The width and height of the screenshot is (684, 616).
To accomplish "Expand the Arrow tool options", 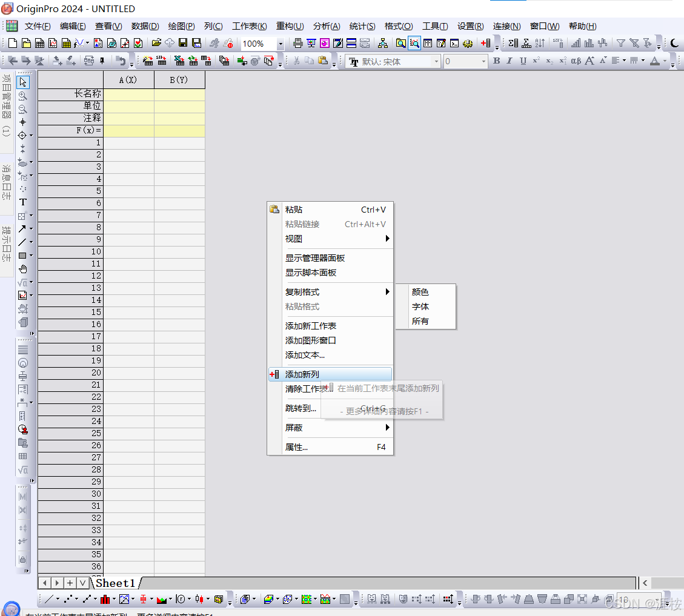I will click(31, 228).
